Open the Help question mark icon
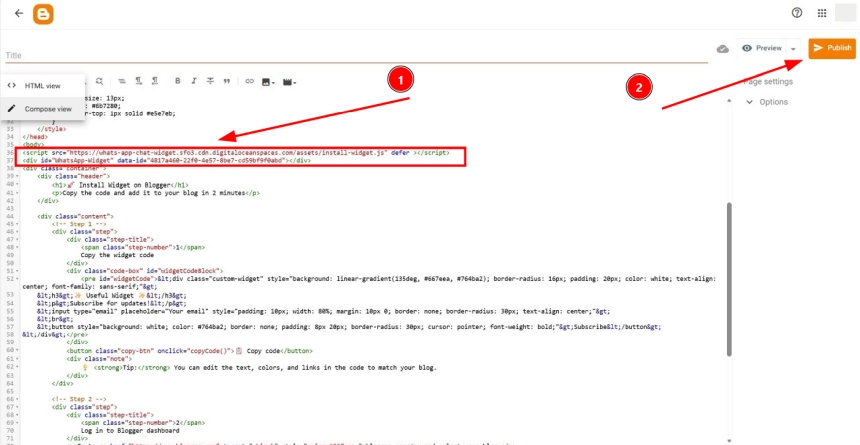860x445 pixels. pos(797,13)
